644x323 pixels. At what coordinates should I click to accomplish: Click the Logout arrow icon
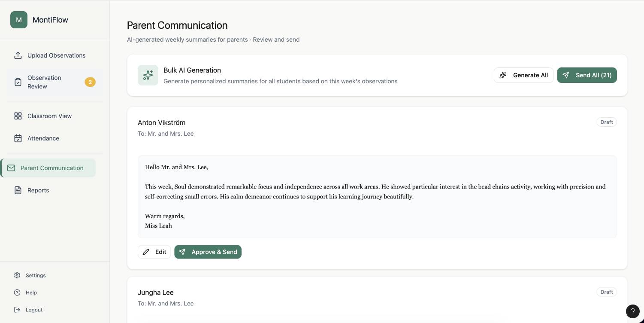[17, 309]
